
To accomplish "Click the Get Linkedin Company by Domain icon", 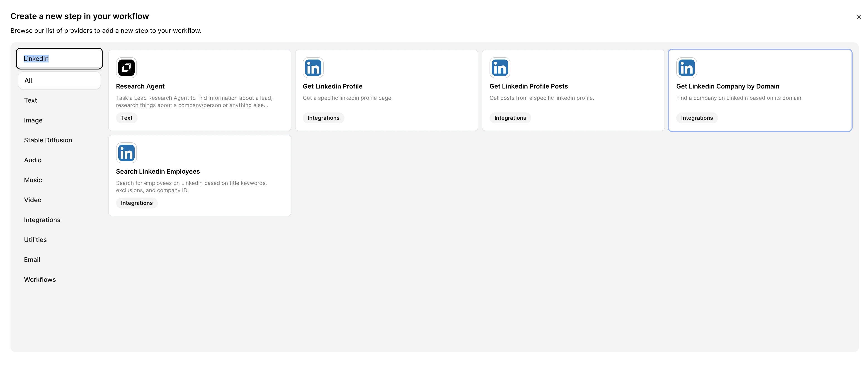I will click(x=686, y=68).
